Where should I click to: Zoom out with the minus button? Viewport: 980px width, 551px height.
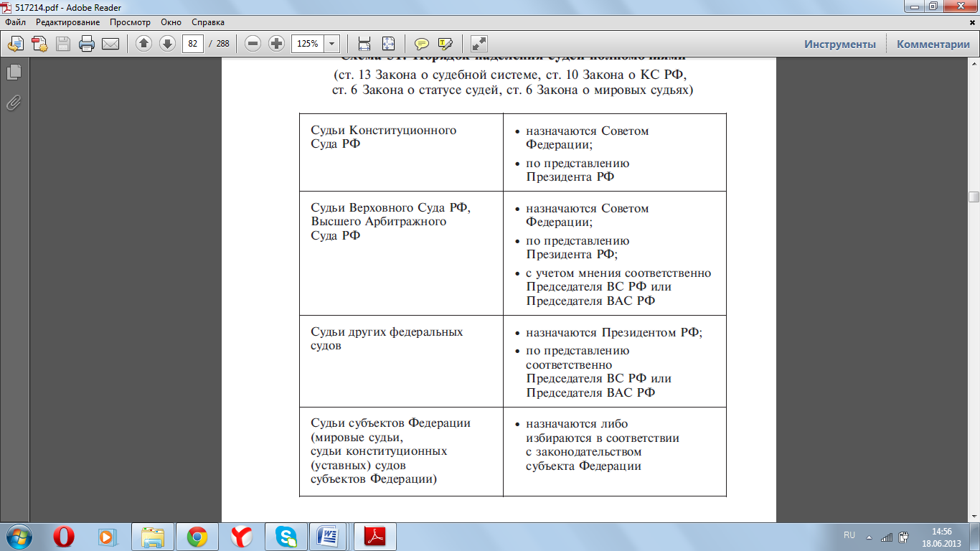[253, 44]
